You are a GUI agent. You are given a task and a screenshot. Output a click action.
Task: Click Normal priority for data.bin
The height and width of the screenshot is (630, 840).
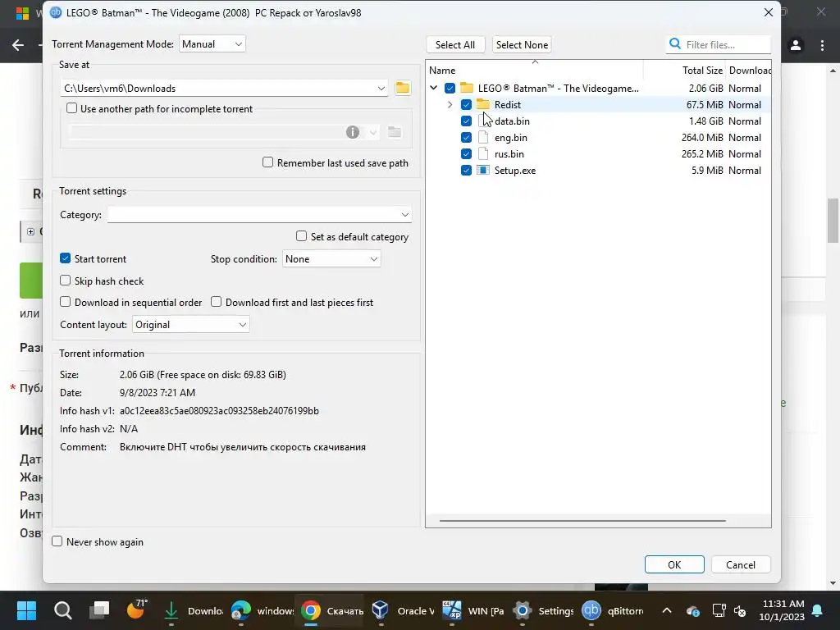pyautogui.click(x=745, y=121)
